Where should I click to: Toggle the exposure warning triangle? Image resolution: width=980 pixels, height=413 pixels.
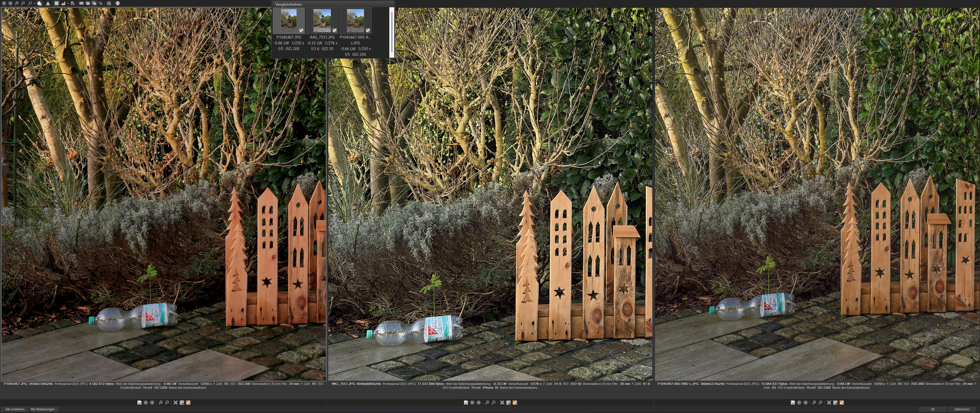48,3
